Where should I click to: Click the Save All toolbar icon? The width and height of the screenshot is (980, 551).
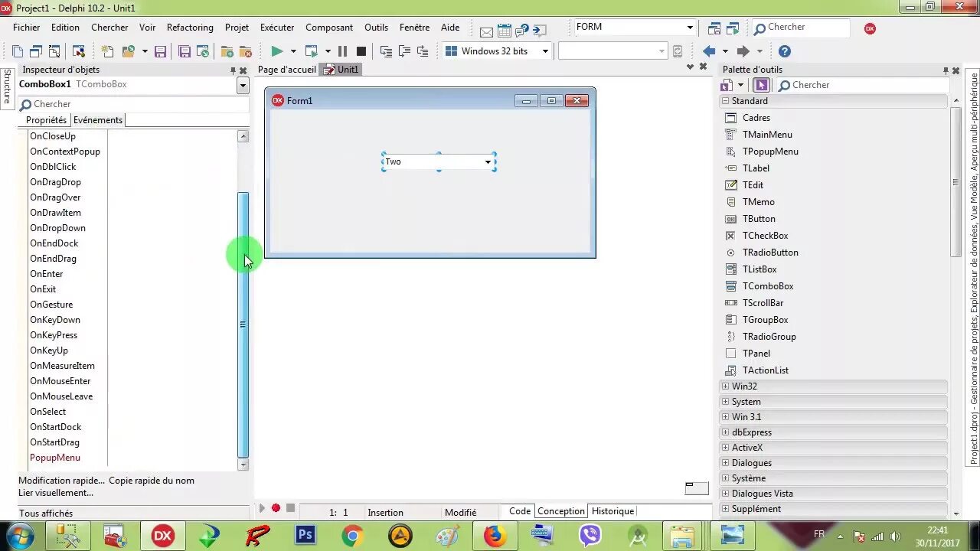tap(185, 51)
